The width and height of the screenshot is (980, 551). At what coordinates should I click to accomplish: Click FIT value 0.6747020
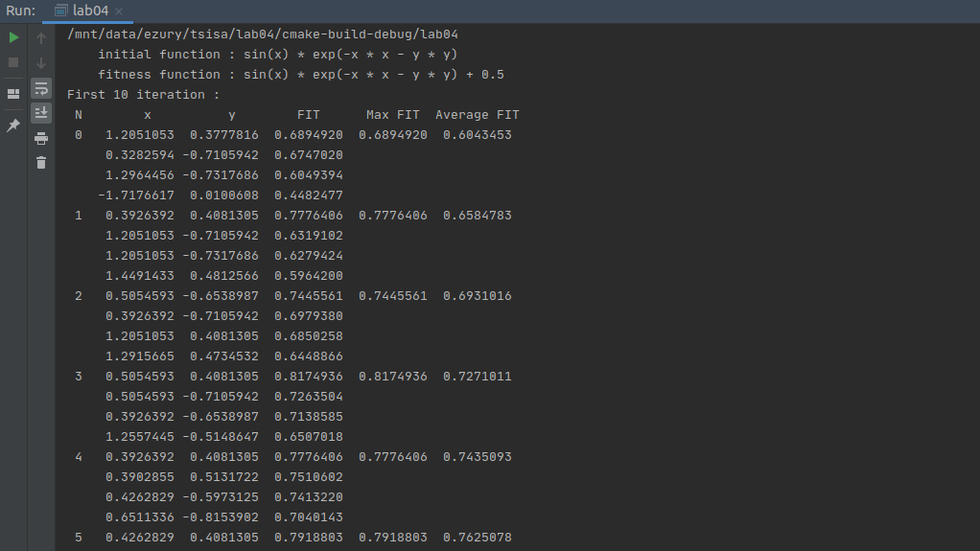coord(308,155)
